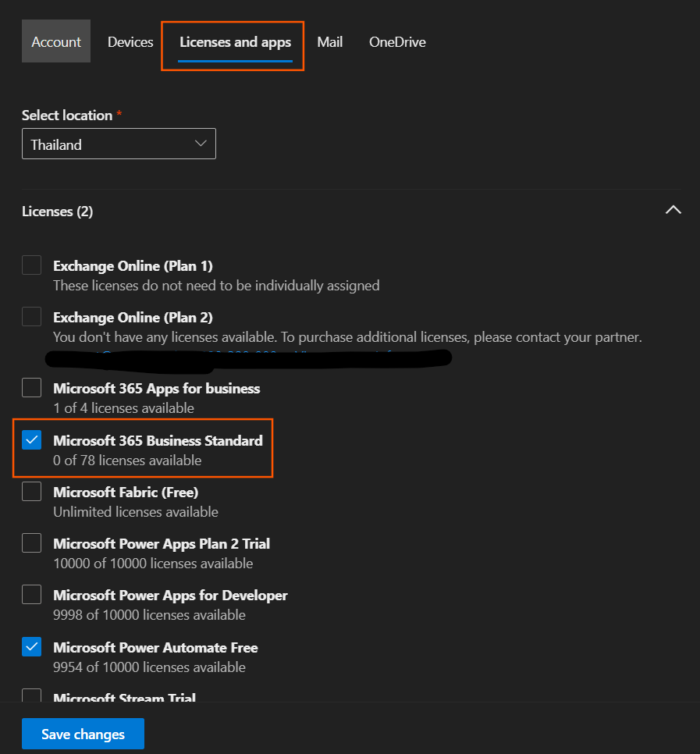This screenshot has width=700, height=754.
Task: Tick the Microsoft Fabric (Free) checkbox
Action: pyautogui.click(x=32, y=492)
